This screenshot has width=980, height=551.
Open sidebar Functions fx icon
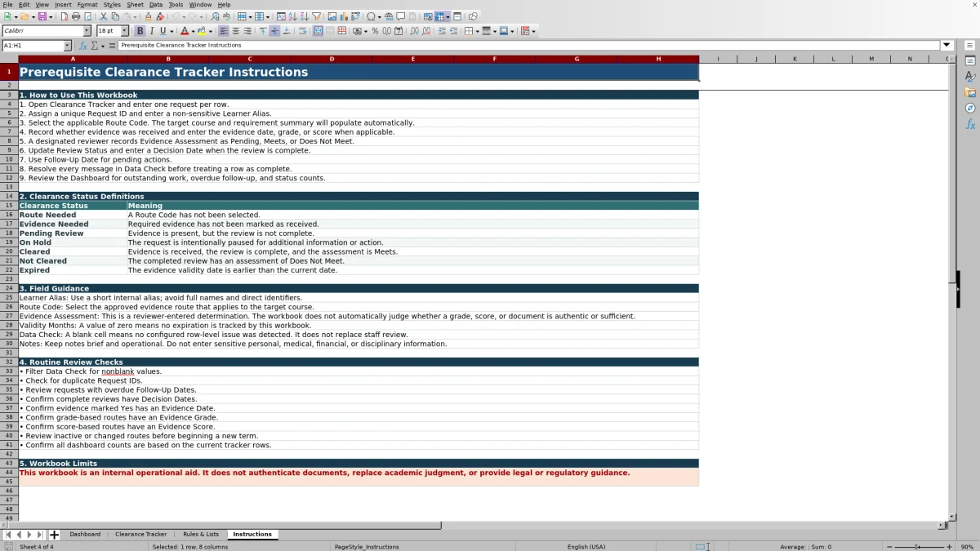(970, 124)
